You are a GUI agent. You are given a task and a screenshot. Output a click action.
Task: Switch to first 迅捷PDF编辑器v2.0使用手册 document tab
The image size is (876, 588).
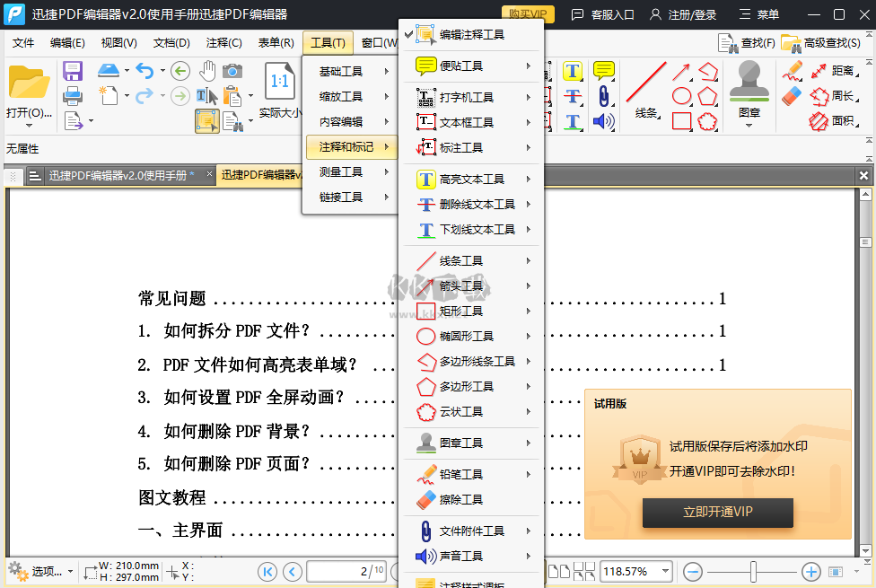click(x=118, y=176)
